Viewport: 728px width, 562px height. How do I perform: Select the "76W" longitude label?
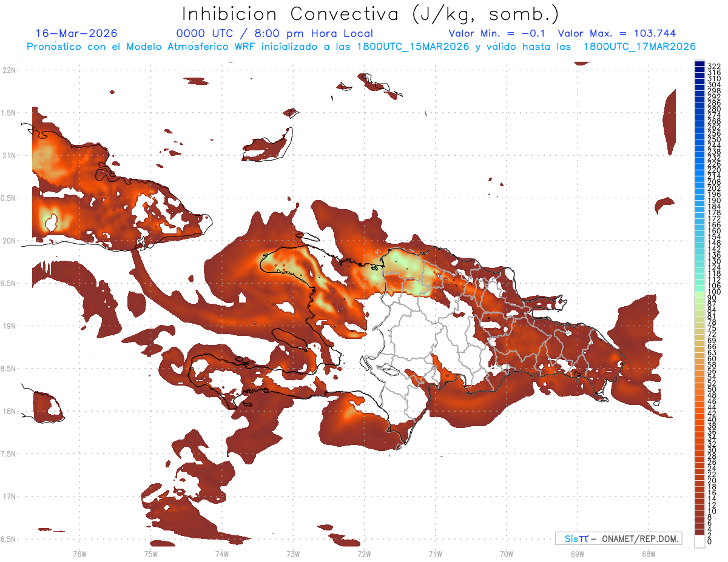79,554
